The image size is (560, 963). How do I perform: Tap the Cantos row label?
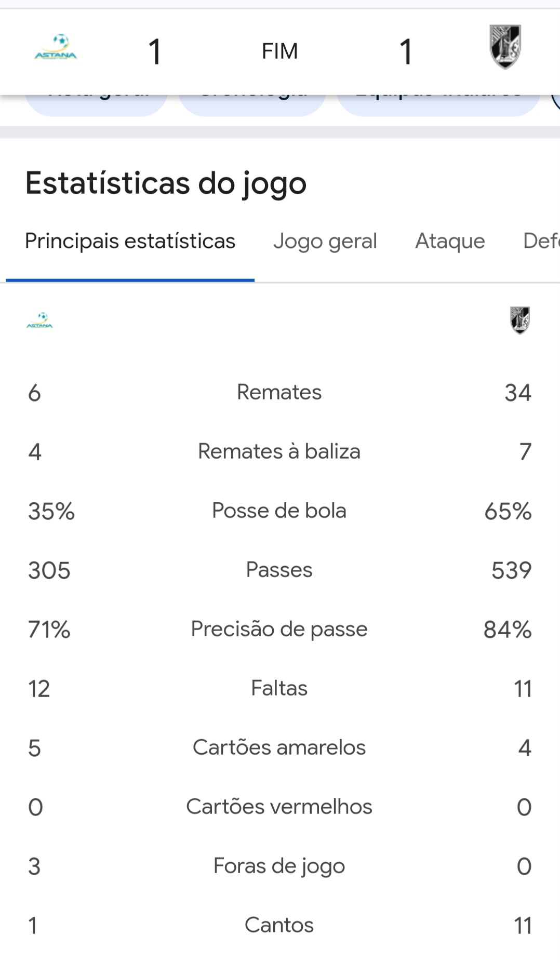(x=279, y=925)
